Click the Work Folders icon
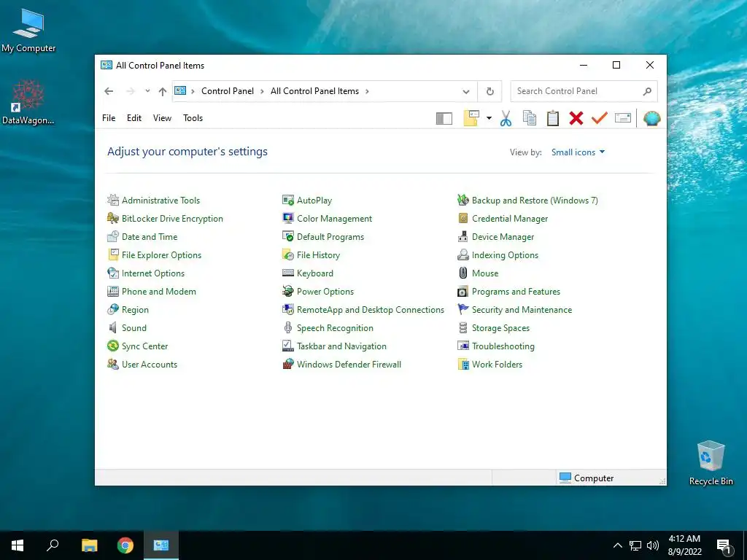This screenshot has height=560, width=747. coord(462,364)
